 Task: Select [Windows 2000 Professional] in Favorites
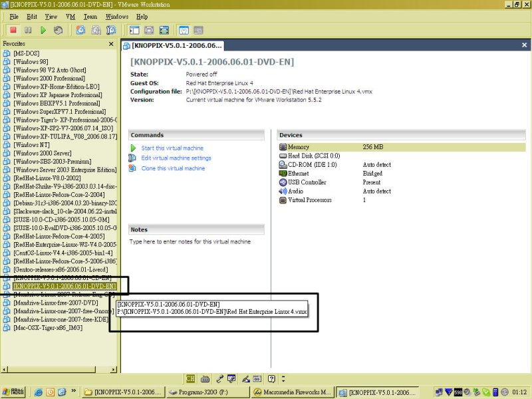click(49, 78)
